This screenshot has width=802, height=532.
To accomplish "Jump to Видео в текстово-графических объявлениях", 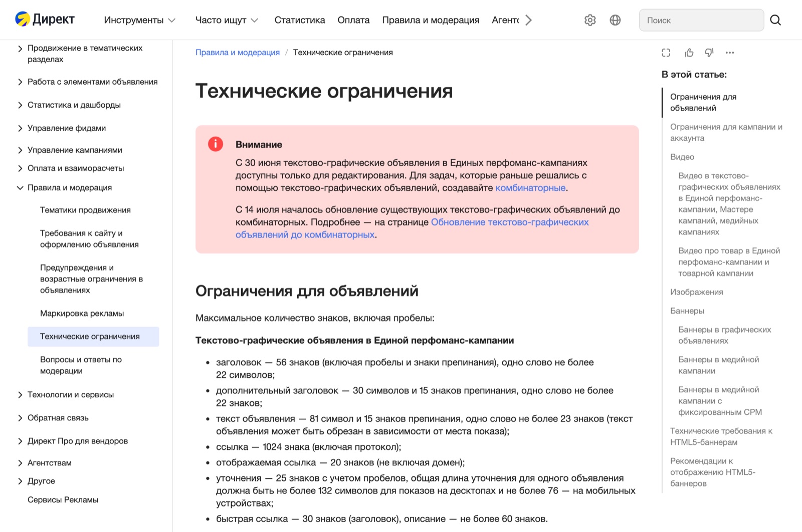I will click(729, 204).
